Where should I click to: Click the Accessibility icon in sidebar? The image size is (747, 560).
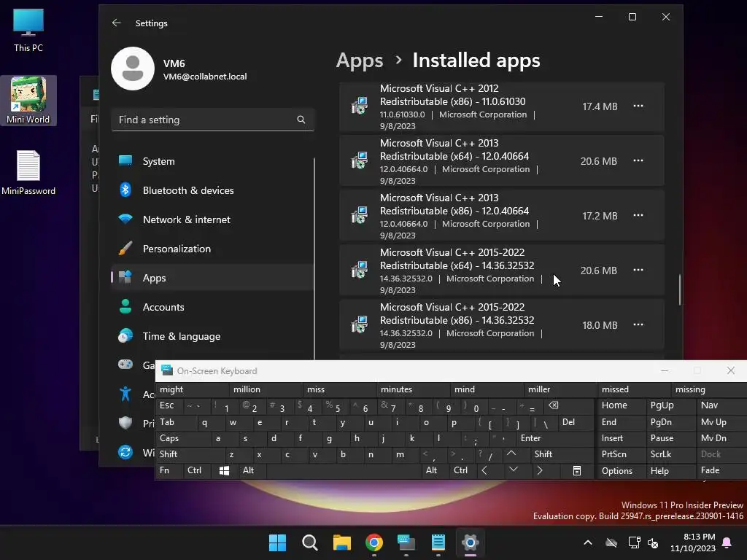click(x=125, y=394)
